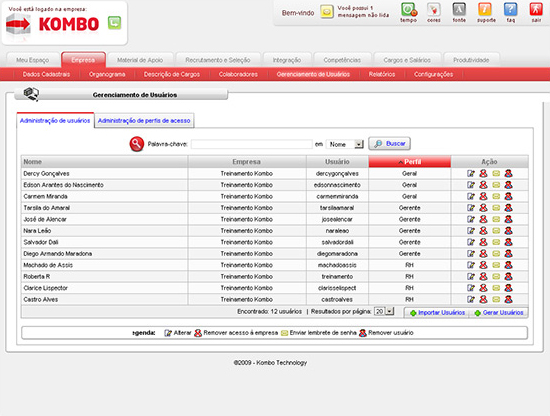Open the Meu Espaço tab

click(x=33, y=60)
